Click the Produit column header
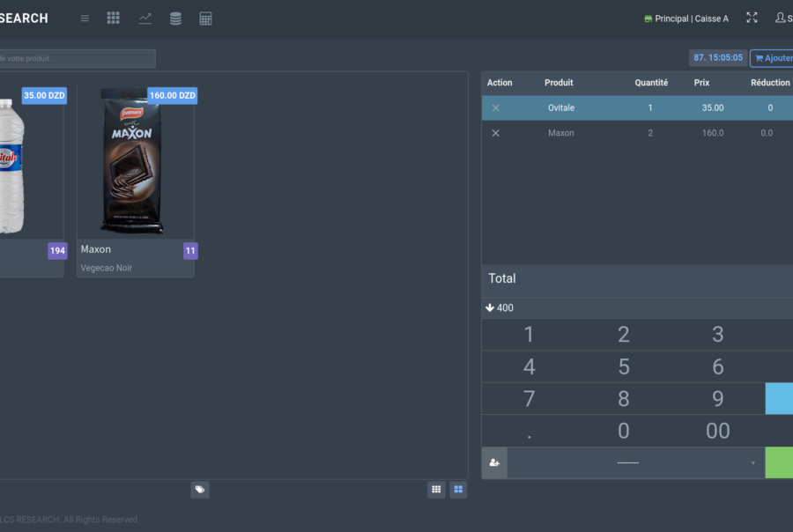This screenshot has height=532, width=793. coord(559,83)
